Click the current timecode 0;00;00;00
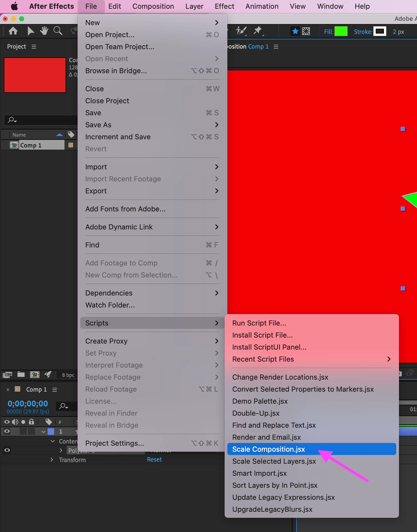The height and width of the screenshot is (532, 417). (x=28, y=403)
